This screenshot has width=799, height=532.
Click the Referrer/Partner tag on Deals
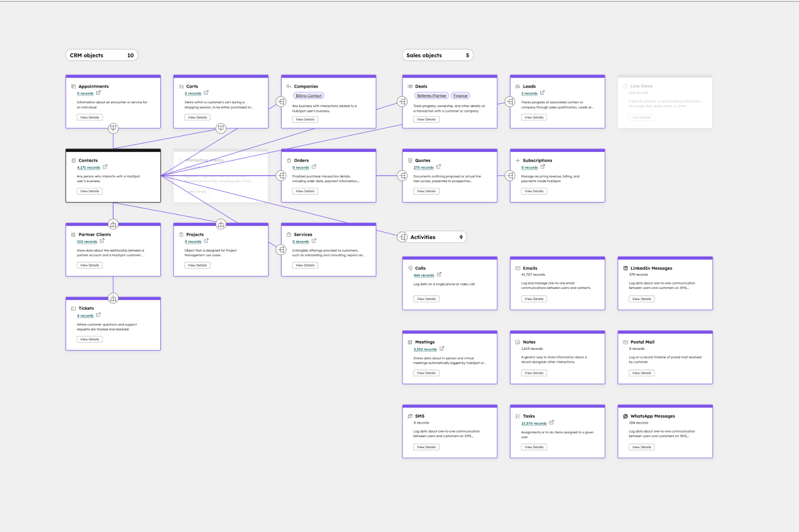[x=431, y=95]
